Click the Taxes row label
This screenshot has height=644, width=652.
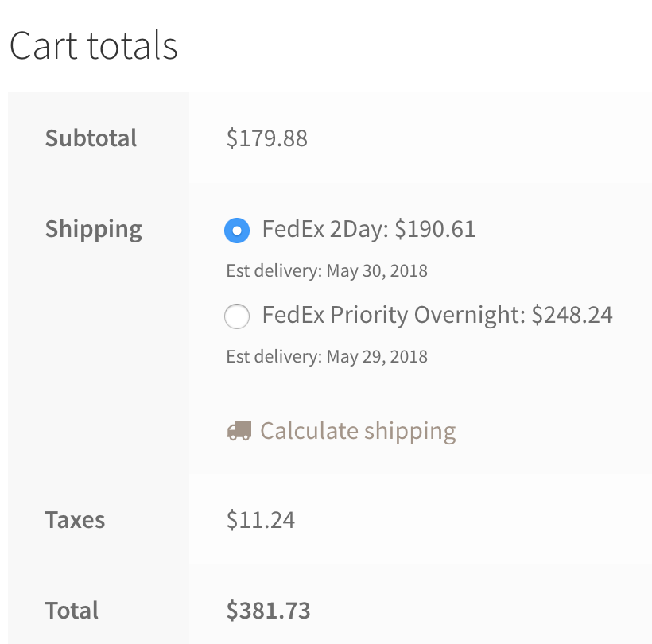coord(75,520)
